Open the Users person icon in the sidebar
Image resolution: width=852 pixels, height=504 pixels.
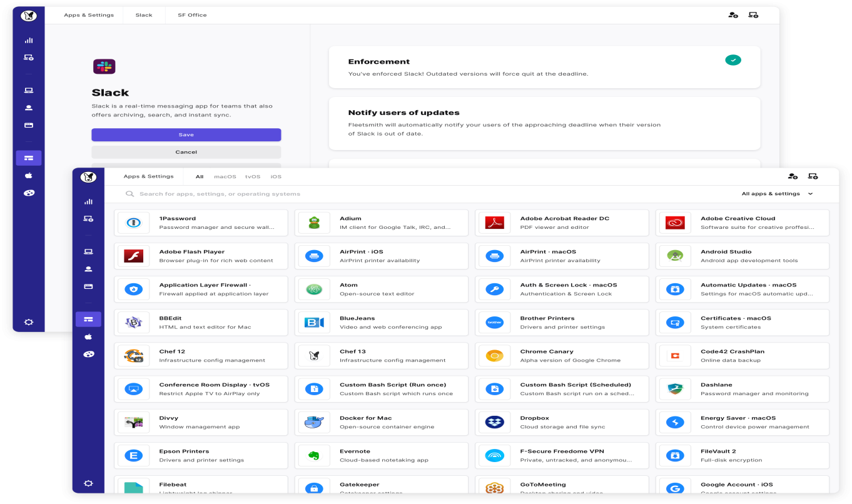pos(88,269)
